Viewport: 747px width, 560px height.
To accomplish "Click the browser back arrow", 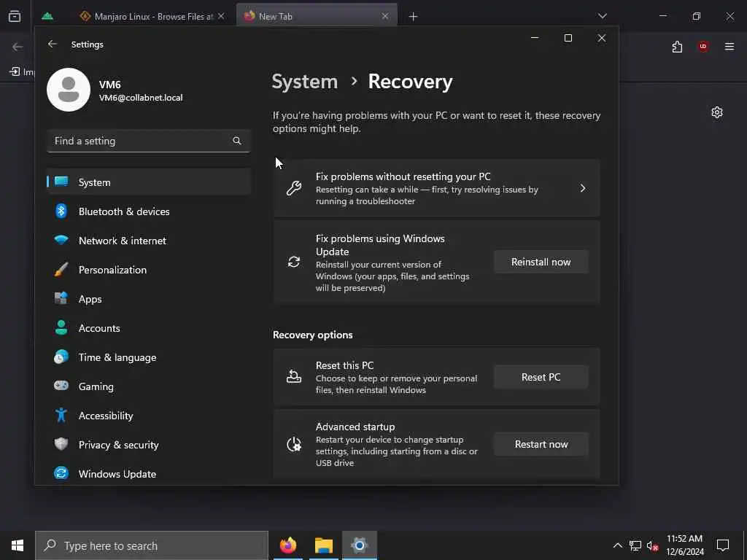I will point(18,47).
